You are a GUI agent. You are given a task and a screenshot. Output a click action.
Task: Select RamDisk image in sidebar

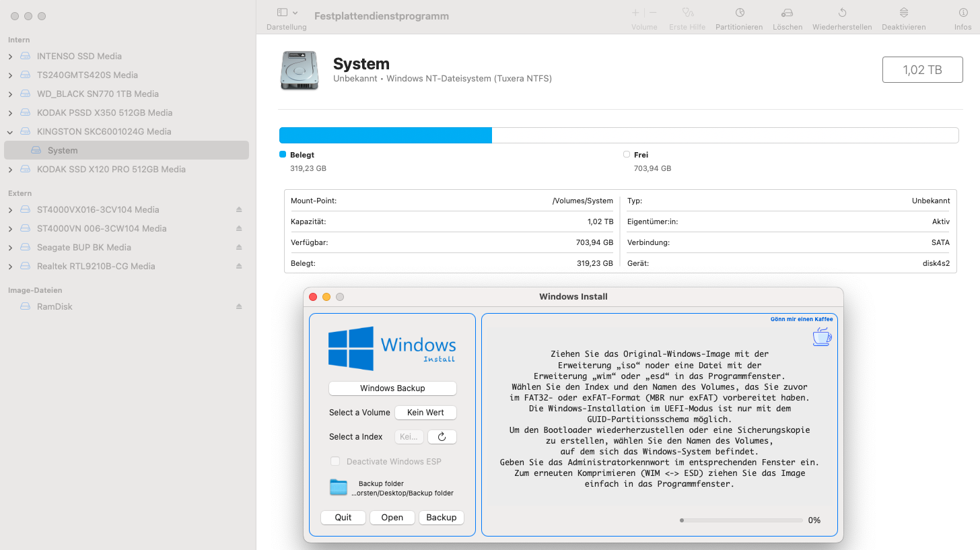(x=55, y=307)
